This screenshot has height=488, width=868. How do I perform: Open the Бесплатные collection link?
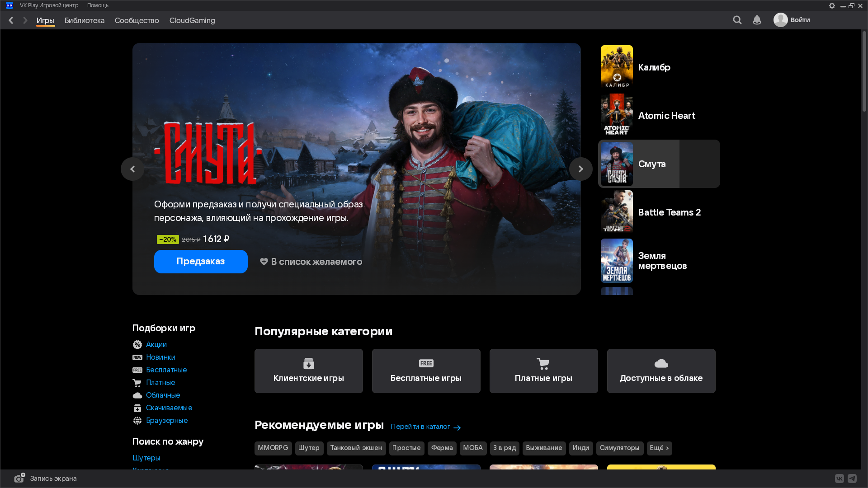(x=166, y=370)
